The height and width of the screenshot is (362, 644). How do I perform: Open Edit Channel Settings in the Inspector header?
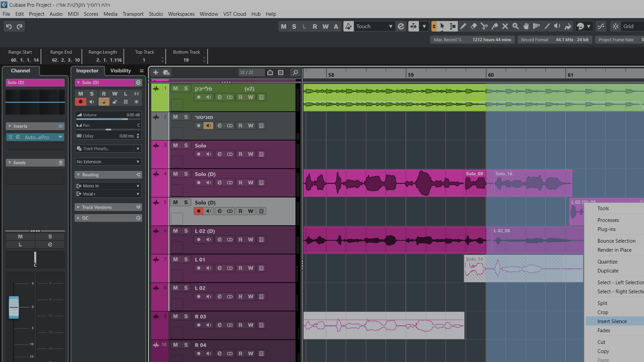click(x=138, y=82)
